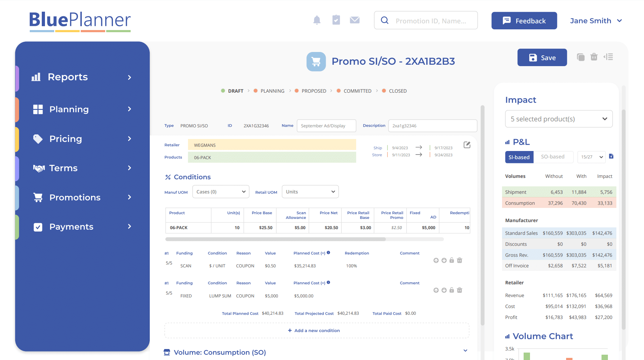Open the tasks clipboard icon in header
The width and height of the screenshot is (644, 360).
click(336, 20)
